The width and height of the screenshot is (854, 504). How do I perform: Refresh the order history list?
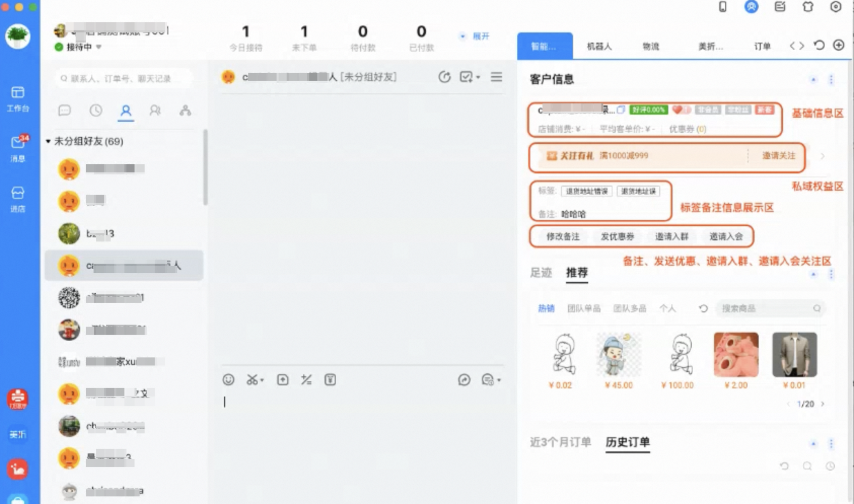click(x=785, y=466)
